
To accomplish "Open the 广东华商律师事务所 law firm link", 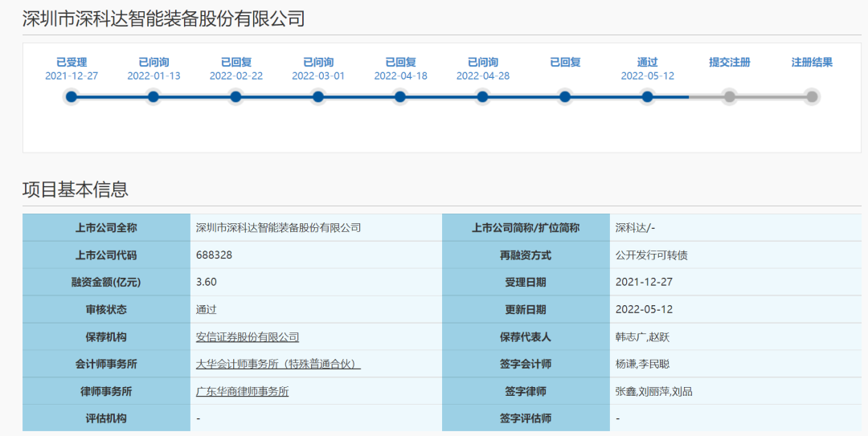I will click(x=243, y=391).
